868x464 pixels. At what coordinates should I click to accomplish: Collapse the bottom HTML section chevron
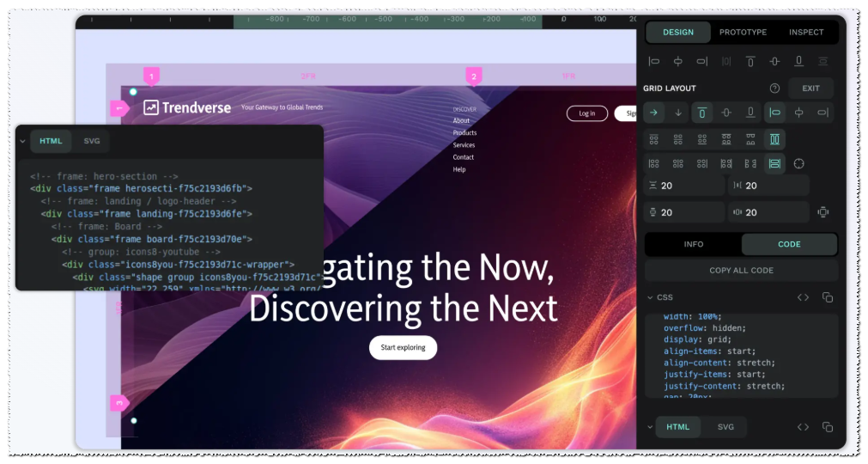650,427
